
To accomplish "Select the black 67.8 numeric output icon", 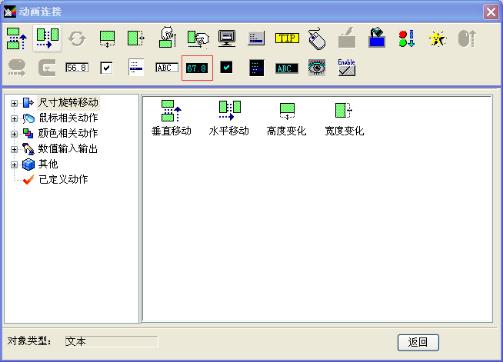I will (197, 68).
